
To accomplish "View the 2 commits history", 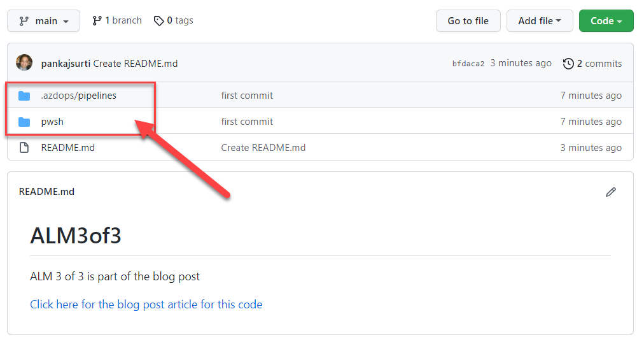I will (599, 64).
